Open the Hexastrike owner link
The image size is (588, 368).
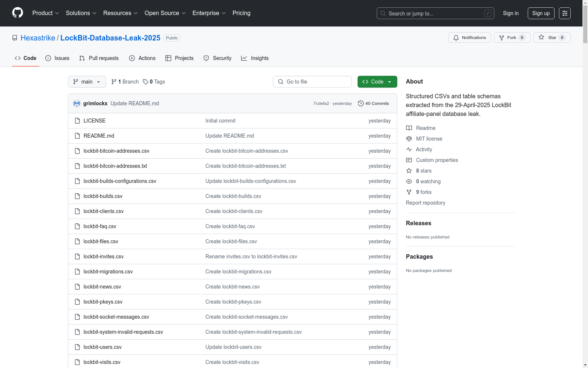tap(38, 38)
